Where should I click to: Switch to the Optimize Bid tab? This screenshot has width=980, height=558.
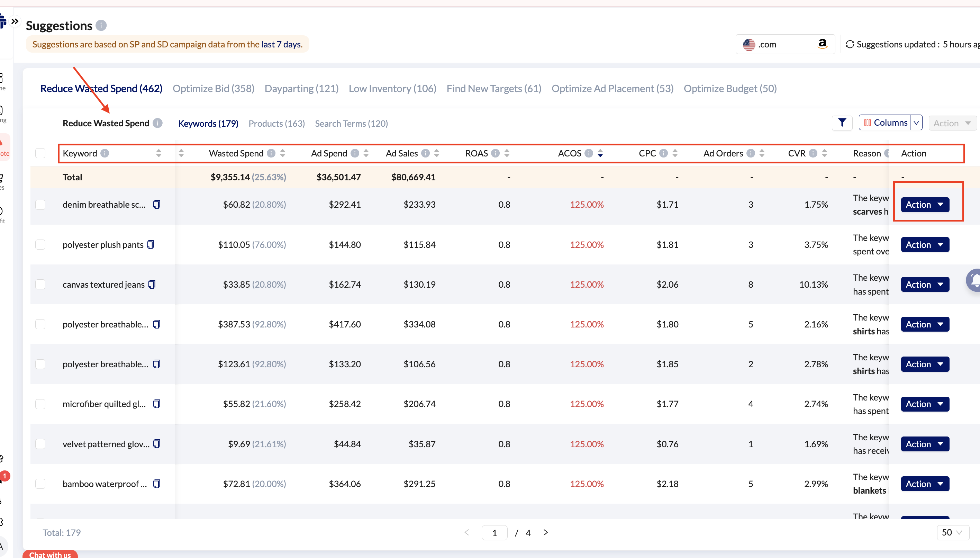tap(214, 89)
